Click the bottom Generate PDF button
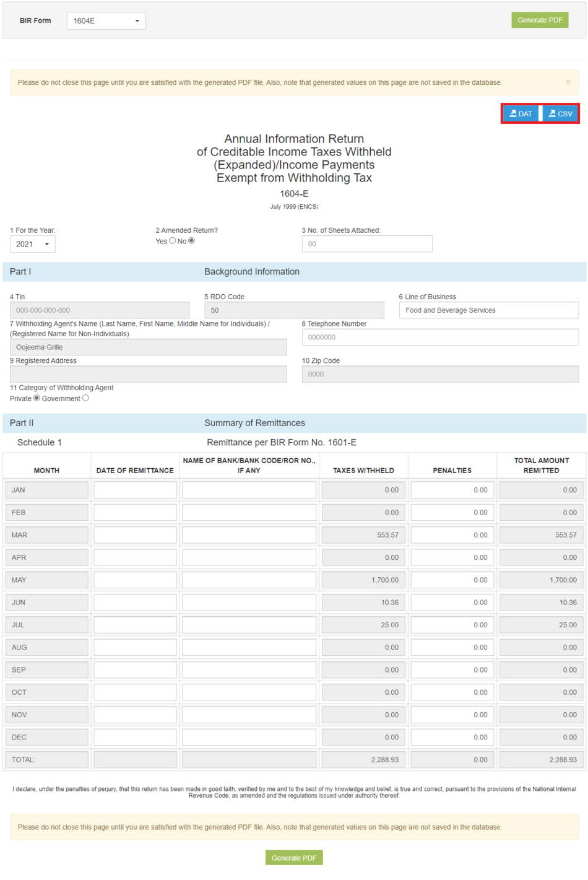588x880 pixels. click(x=293, y=858)
